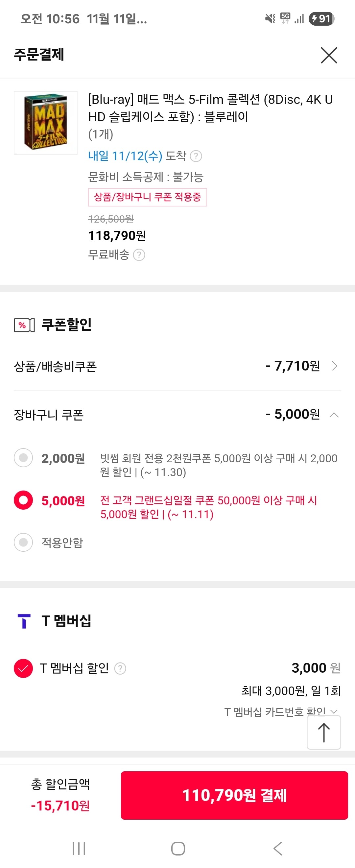This screenshot has width=355, height=868.
Task: Tap the 110,790원 결제 pay button
Action: tap(234, 795)
